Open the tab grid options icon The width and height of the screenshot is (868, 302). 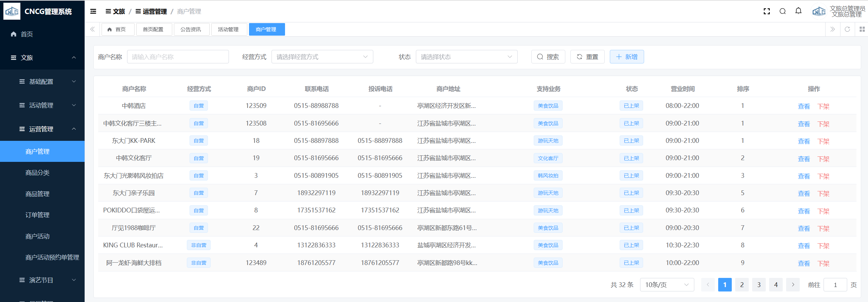point(862,30)
